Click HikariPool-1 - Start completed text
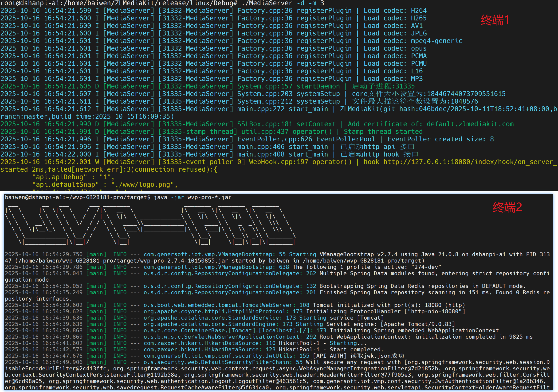The image size is (558, 392). pos(331,349)
